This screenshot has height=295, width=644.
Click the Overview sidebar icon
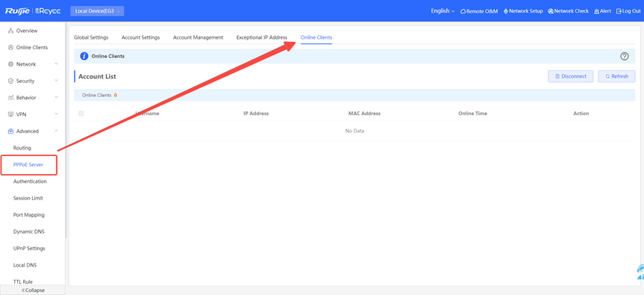pyautogui.click(x=11, y=31)
